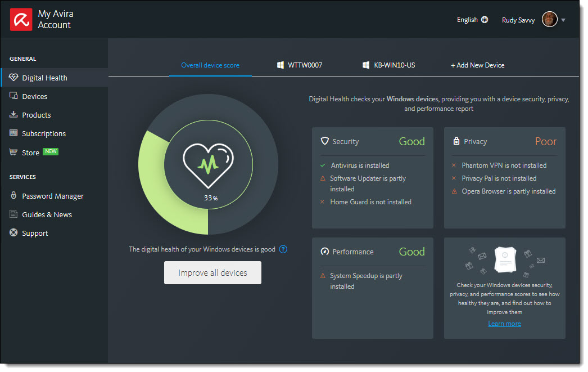
Task: Select Digital Health in sidebar menu
Action: click(x=55, y=77)
